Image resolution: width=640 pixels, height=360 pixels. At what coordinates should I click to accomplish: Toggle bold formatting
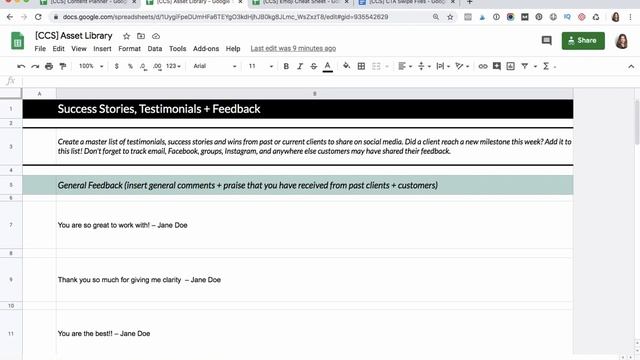pos(286,66)
